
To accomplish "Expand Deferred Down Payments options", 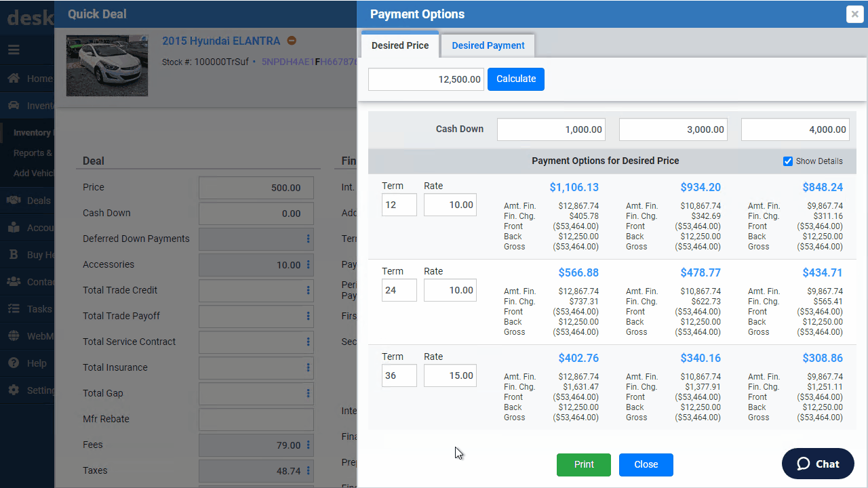I will 308,239.
